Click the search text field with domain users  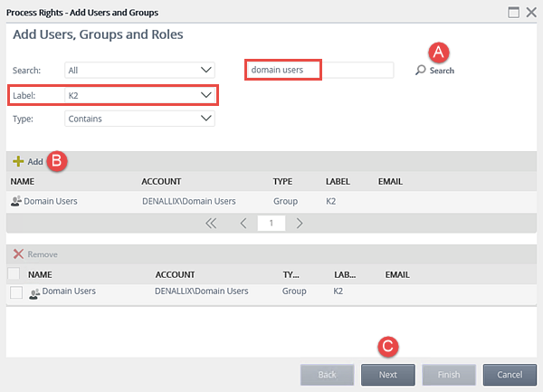[319, 70]
